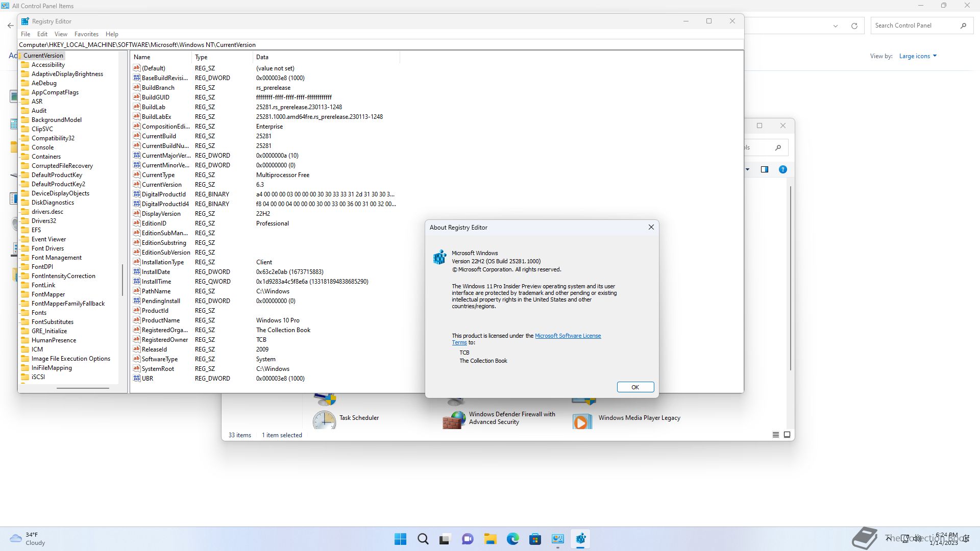Viewport: 980px width, 551px height.
Task: Open taskbar Search
Action: [423, 539]
